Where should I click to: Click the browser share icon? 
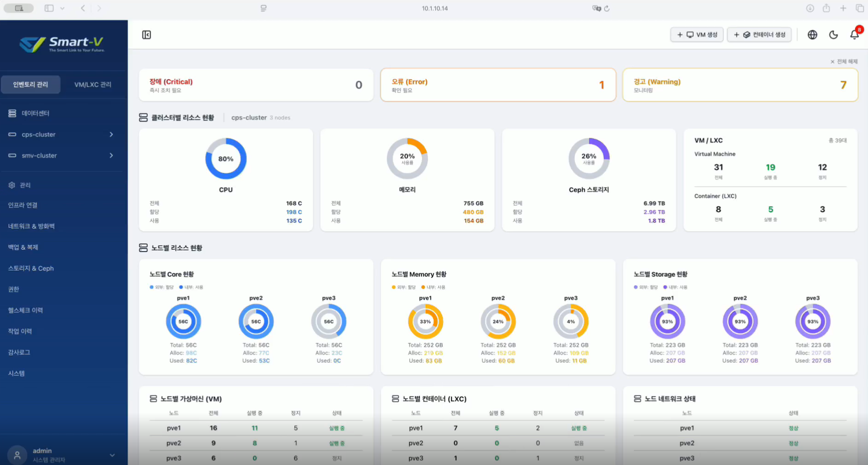[x=826, y=8]
